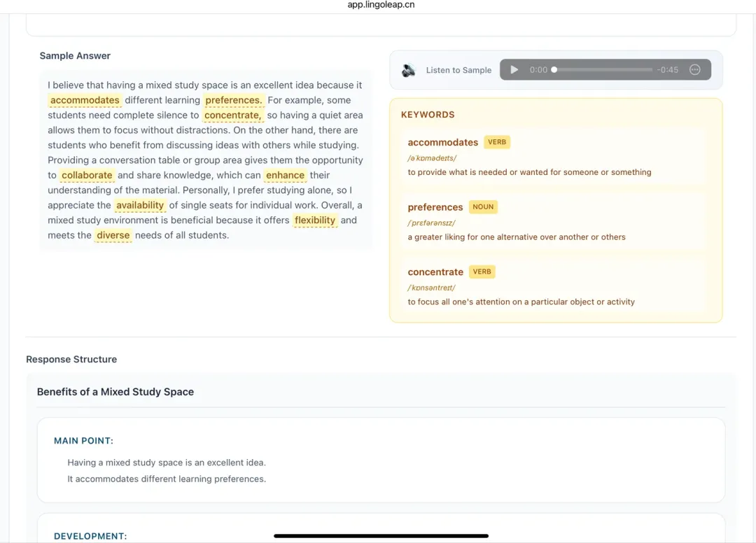The height and width of the screenshot is (543, 756).
Task: Click the DEVELOPMENT label
Action: tap(90, 536)
